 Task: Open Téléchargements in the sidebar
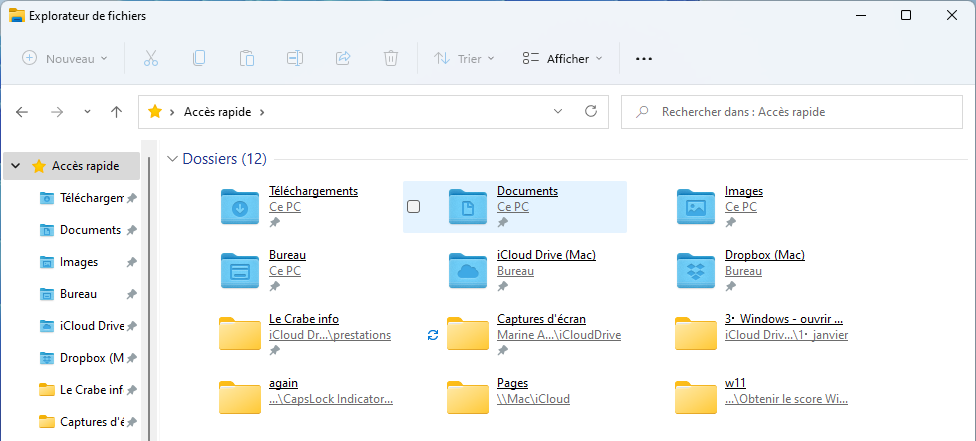pos(92,198)
